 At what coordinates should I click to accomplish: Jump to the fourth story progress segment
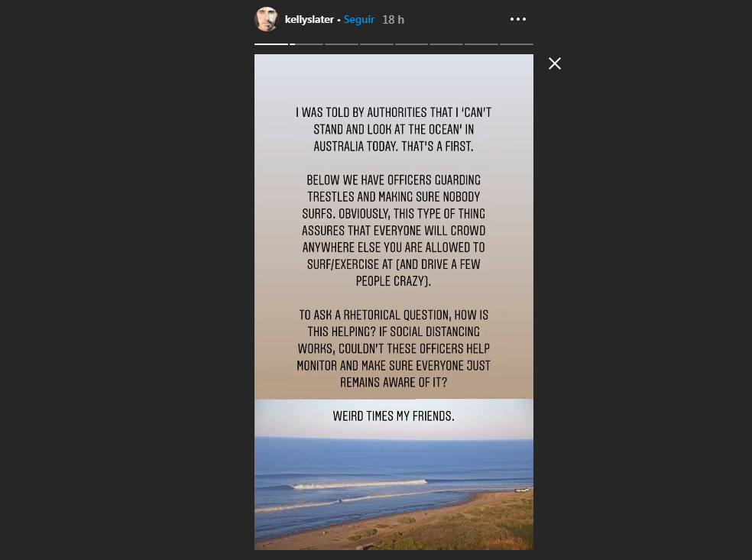[377, 44]
